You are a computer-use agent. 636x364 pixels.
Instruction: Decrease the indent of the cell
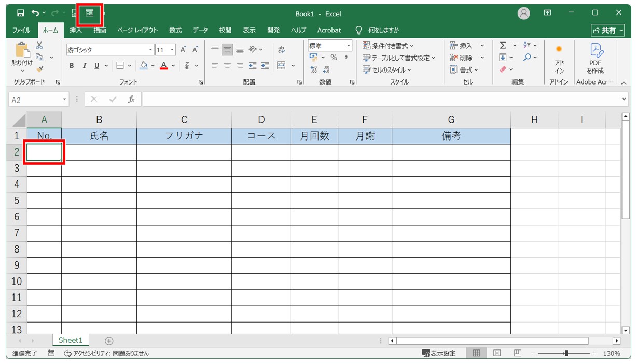tap(253, 65)
